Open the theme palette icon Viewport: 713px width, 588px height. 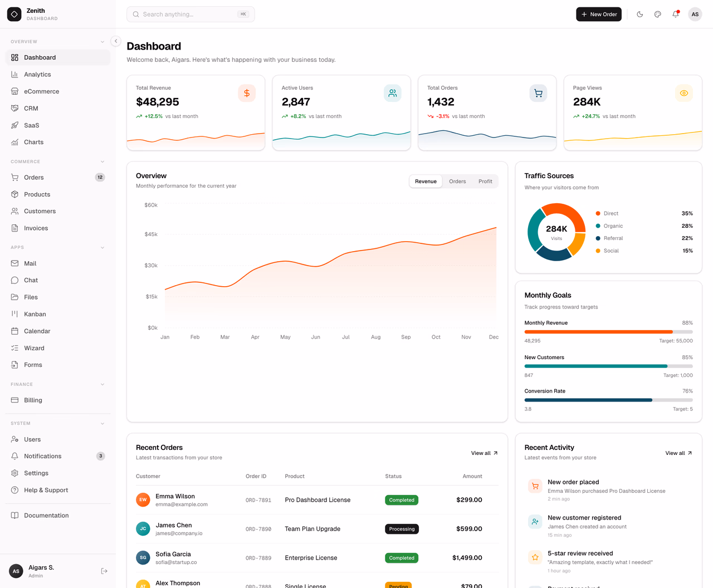point(658,14)
